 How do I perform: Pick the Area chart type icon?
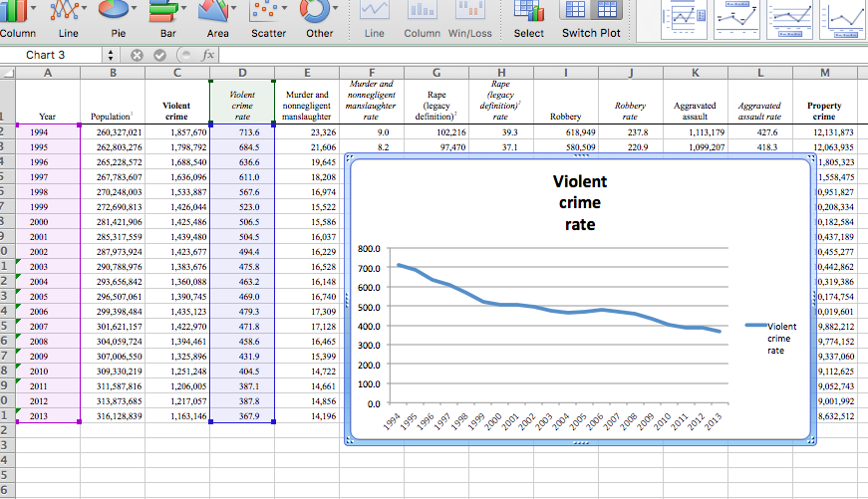pos(212,12)
